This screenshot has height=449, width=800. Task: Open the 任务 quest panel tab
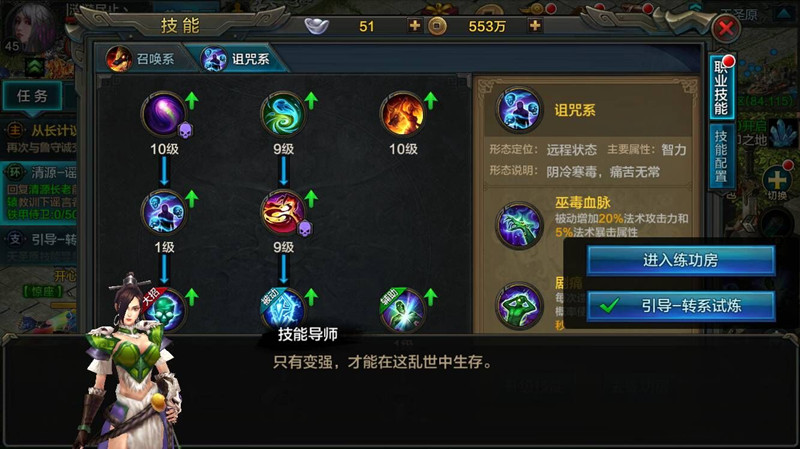tap(33, 95)
